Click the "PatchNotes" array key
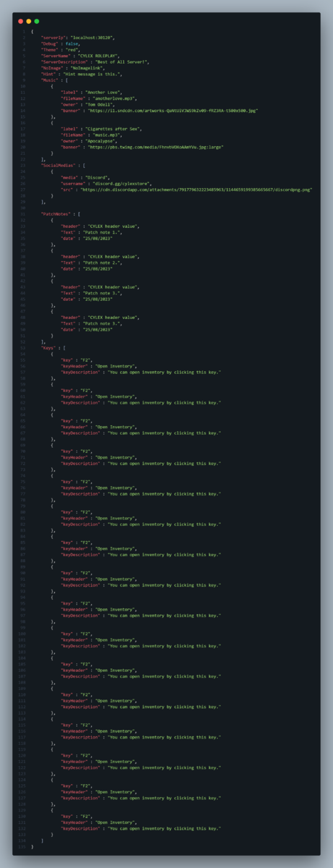The image size is (333, 868). 54,213
